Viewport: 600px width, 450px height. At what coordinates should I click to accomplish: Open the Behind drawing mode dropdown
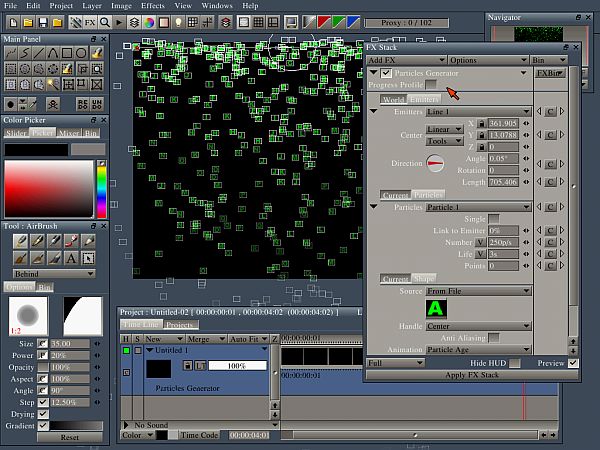click(54, 274)
